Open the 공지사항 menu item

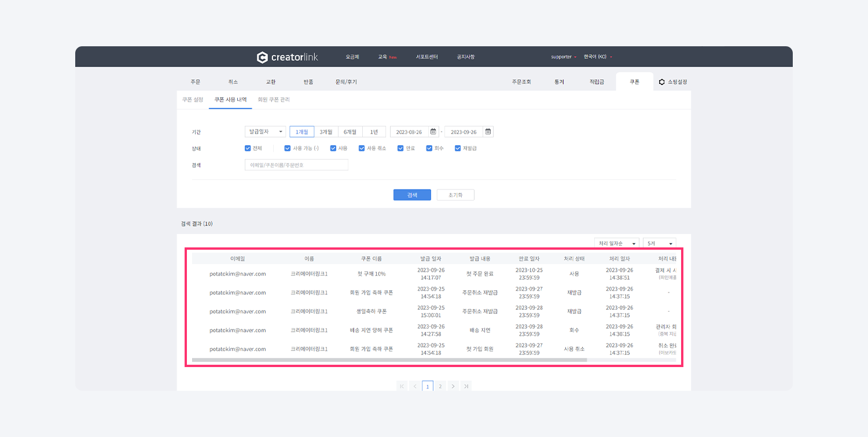click(x=466, y=57)
